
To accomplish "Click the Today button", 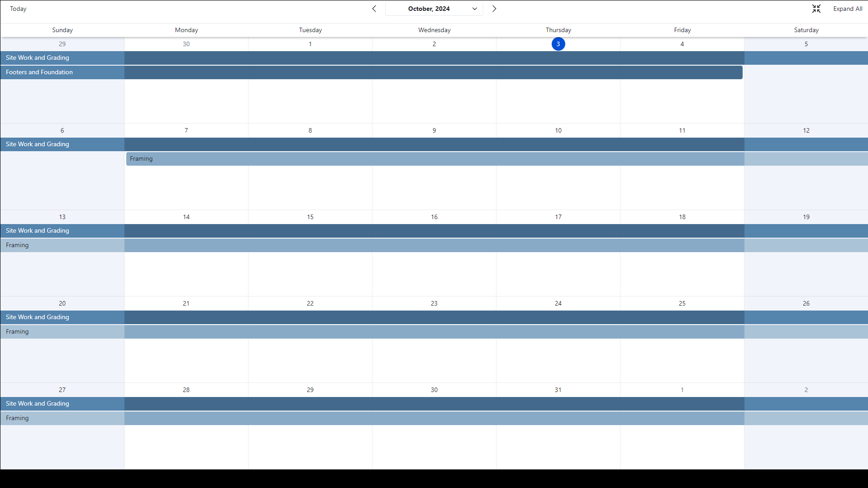I will pyautogui.click(x=18, y=9).
